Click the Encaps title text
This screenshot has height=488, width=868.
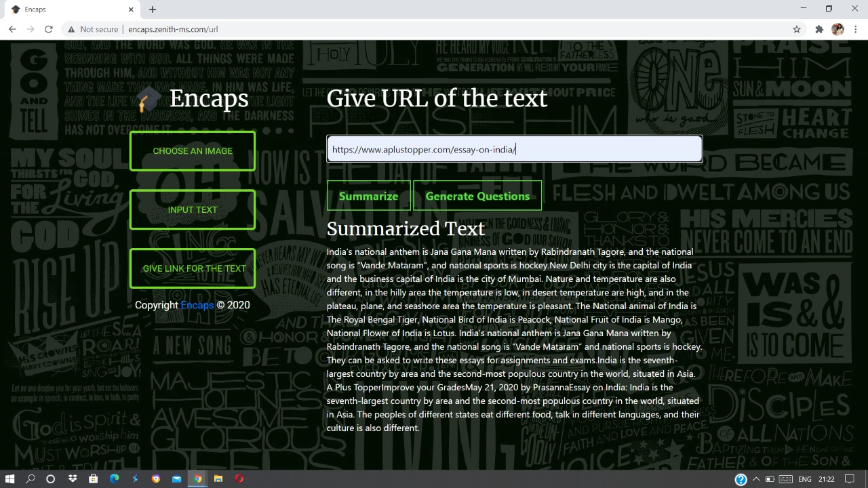(x=209, y=98)
